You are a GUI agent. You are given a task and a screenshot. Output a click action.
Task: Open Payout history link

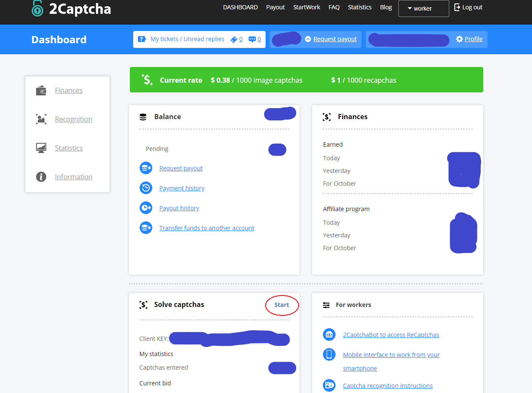(x=179, y=208)
